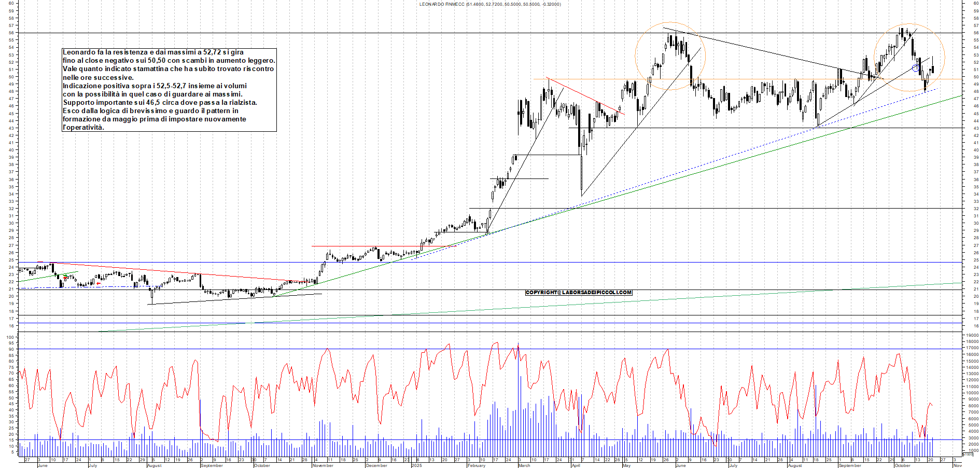Click the lone red arrow marker in July 2024
The height and width of the screenshot is (468, 980).
click(99, 284)
